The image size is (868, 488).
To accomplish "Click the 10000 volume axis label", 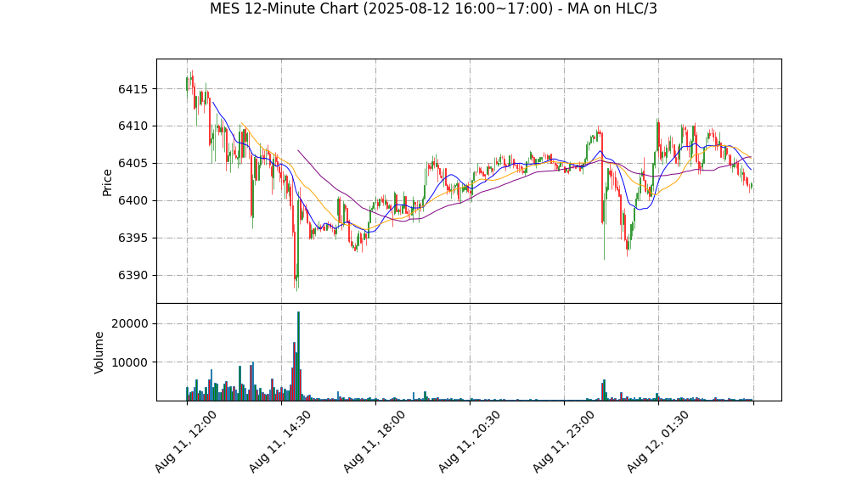I will click(x=130, y=362).
